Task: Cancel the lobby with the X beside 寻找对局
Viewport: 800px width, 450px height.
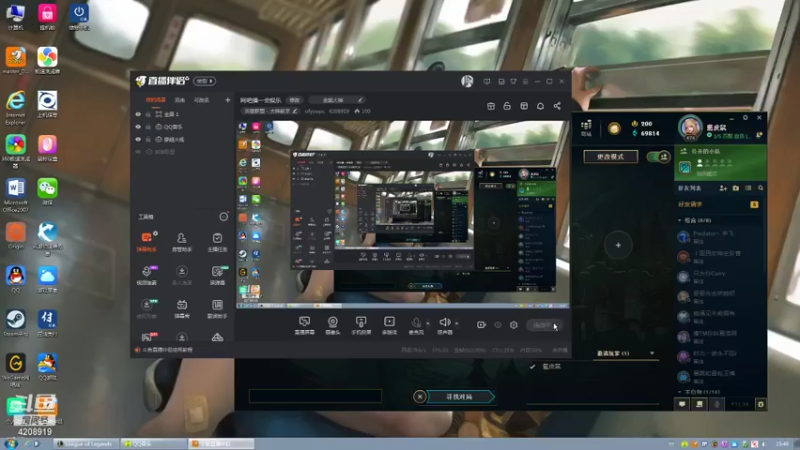Action: (x=419, y=396)
